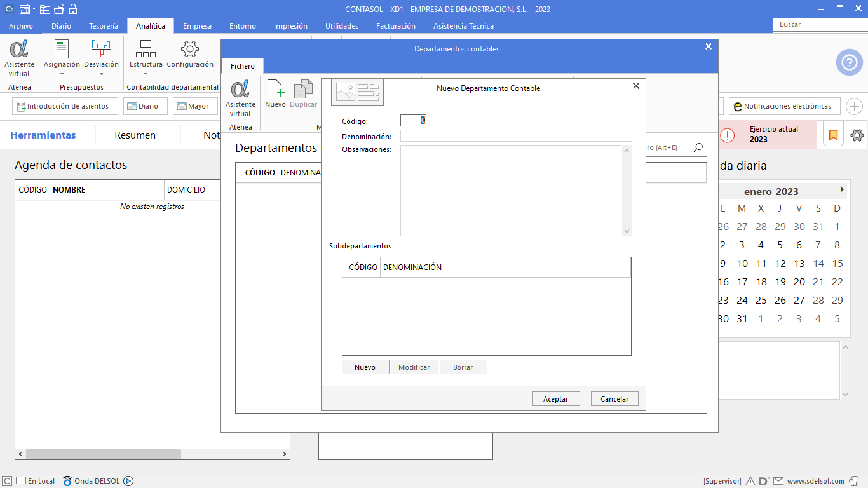This screenshot has height=488, width=868.
Task: Click the blue help question mark icon
Action: point(849,62)
